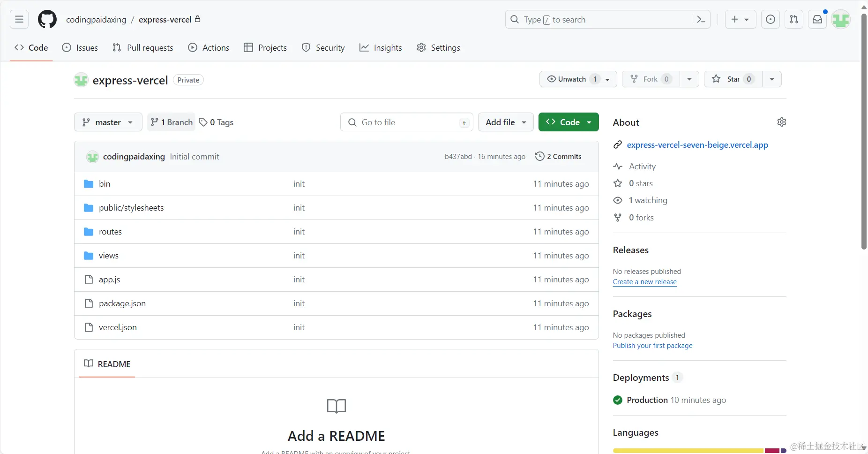Click the Unwatch button
Image resolution: width=868 pixels, height=454 pixels.
[578, 79]
